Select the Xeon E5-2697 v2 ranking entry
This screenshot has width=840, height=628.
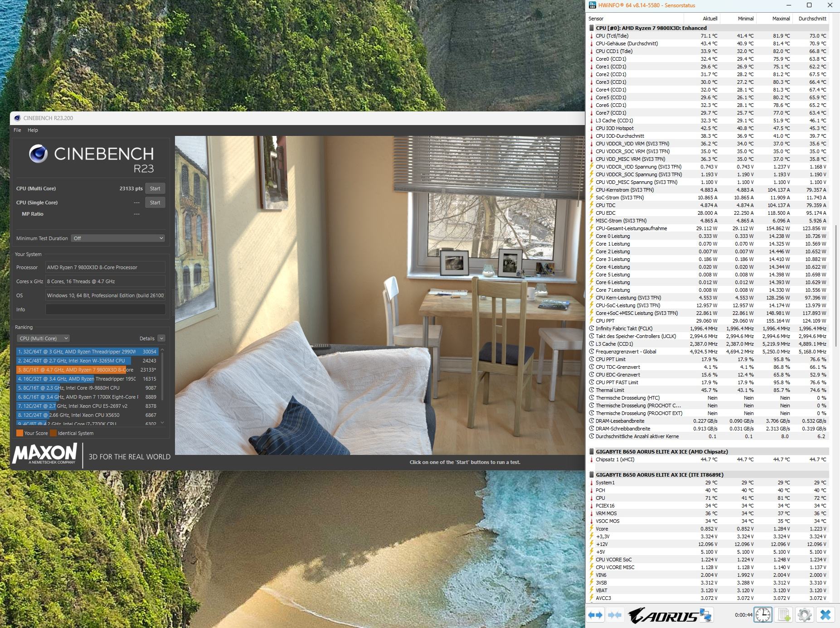point(87,406)
